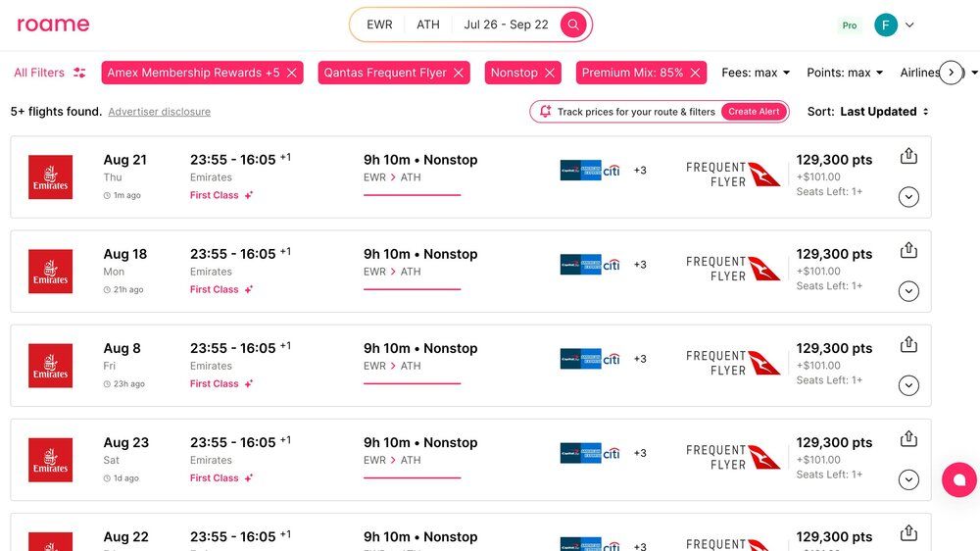Image resolution: width=980 pixels, height=551 pixels.
Task: Remove the Qantas Frequent Flyer filter
Action: [458, 73]
